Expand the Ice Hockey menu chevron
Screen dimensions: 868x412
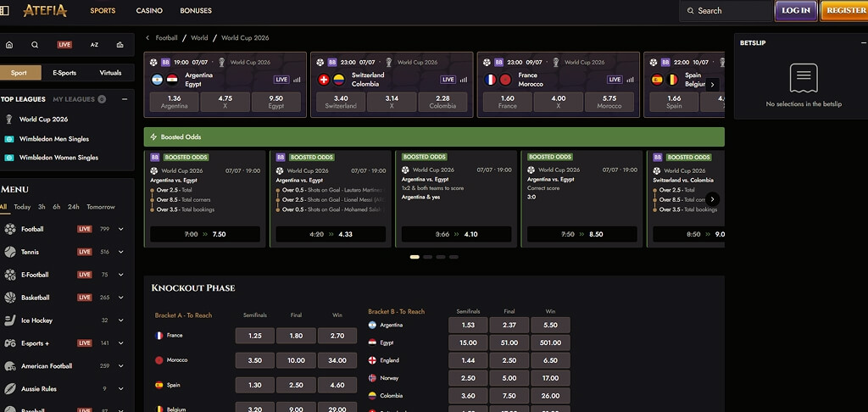(x=120, y=320)
